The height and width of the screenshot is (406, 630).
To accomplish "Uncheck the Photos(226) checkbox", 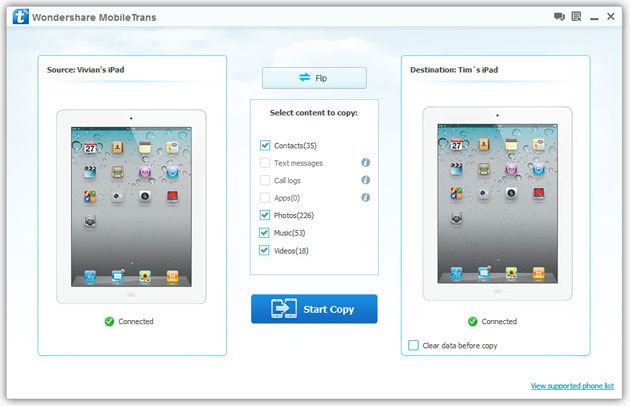I will click(265, 215).
